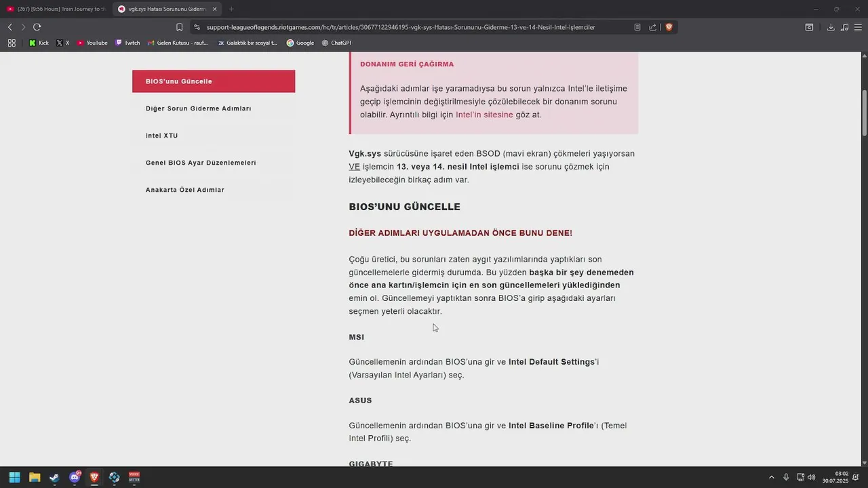Follow the Intel'in sitesine link
868x488 pixels.
click(x=484, y=115)
